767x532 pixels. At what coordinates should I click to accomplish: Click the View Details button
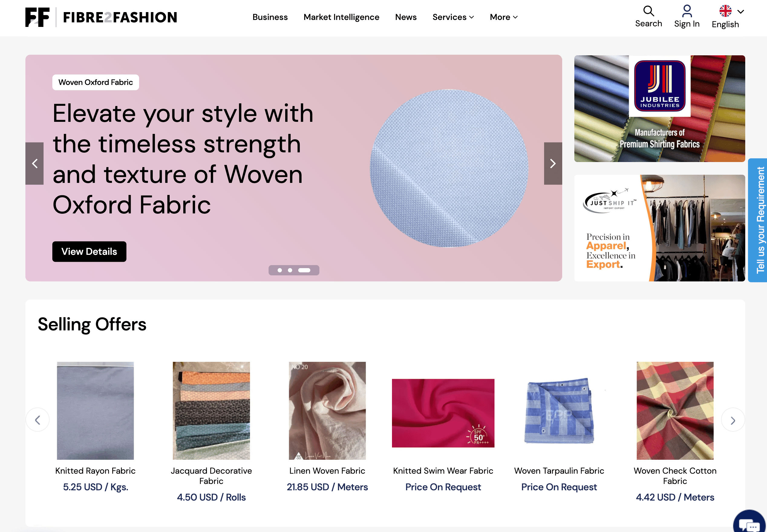pos(89,252)
